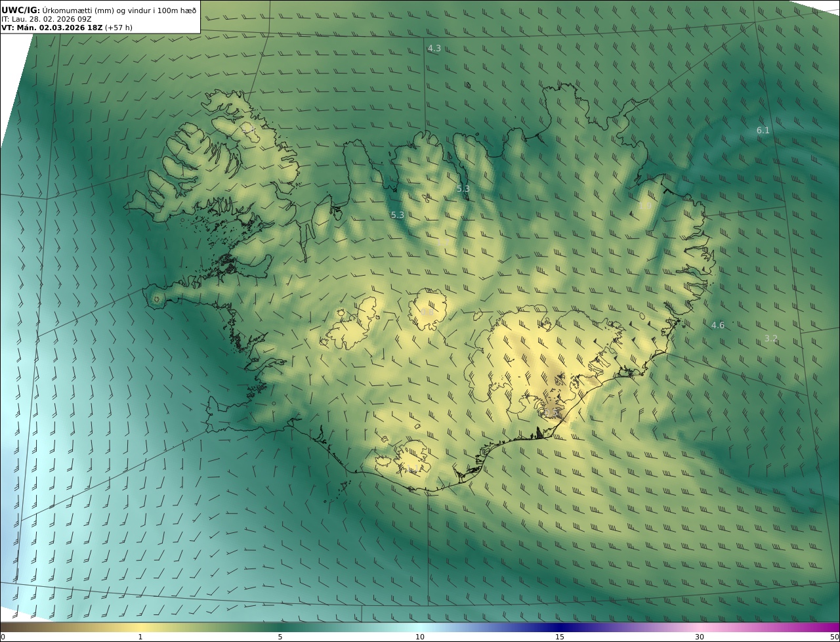Click the 10 tick label on the color scale

420,637
